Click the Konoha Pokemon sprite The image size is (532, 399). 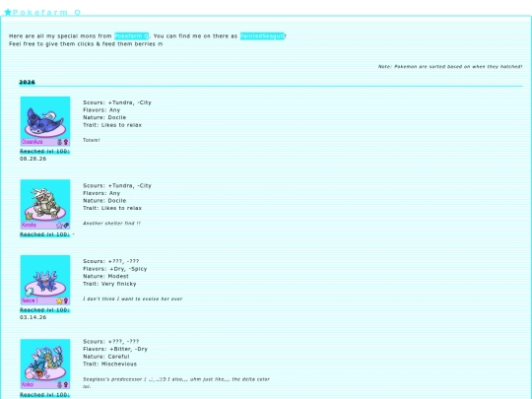(x=45, y=202)
